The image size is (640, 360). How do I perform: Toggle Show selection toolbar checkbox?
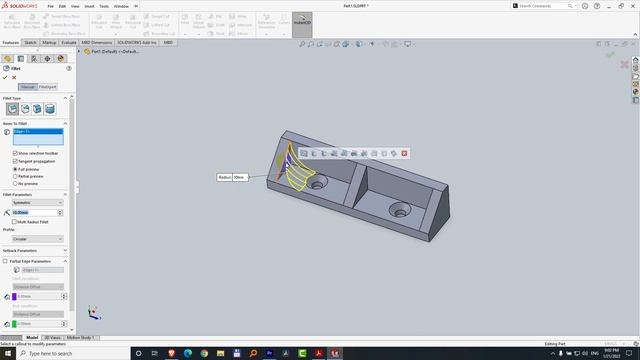(x=15, y=153)
